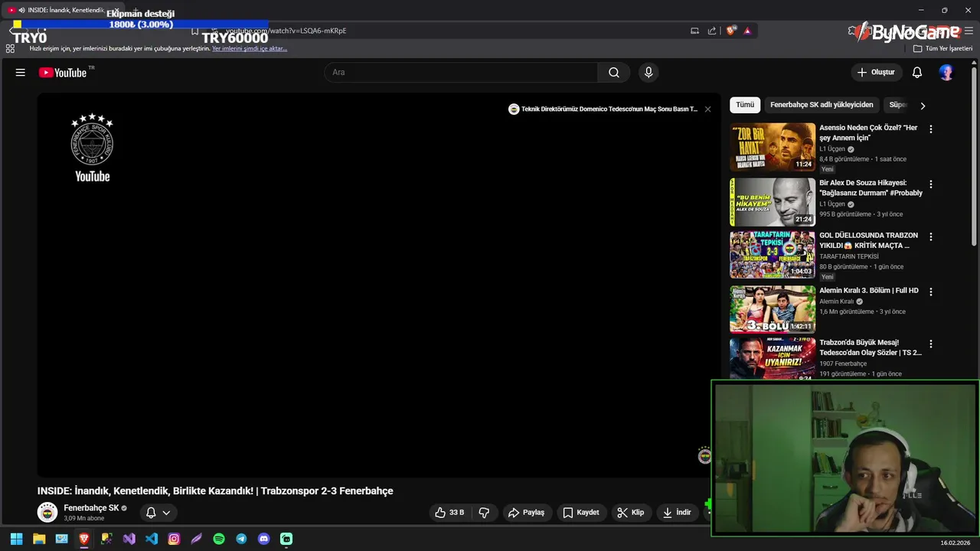This screenshot has width=980, height=551.
Task: Open the account avatar menu
Action: 946,73
